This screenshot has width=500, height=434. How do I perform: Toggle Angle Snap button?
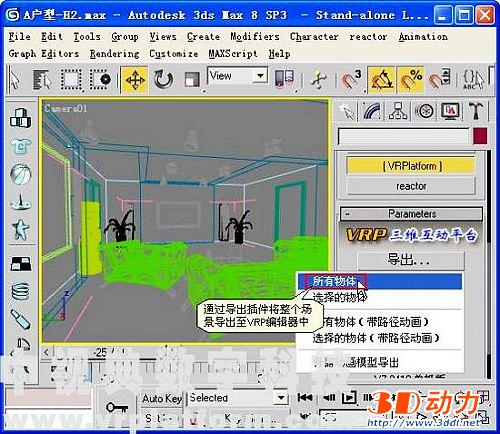381,79
